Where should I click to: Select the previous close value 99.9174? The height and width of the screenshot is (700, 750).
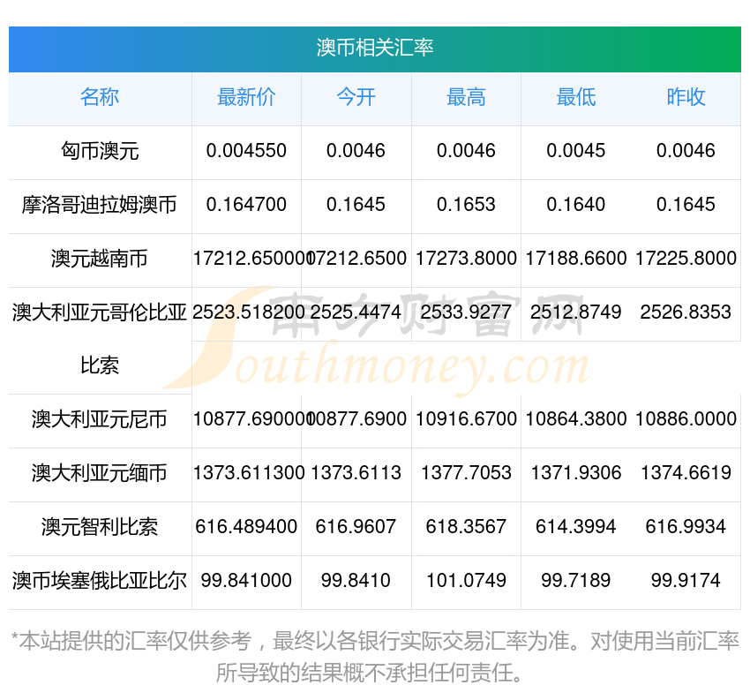point(686,581)
